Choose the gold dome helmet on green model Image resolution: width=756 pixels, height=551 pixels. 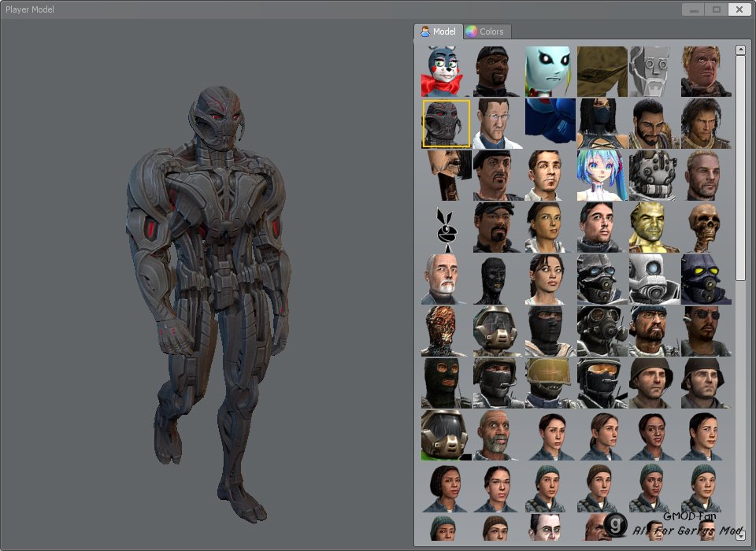[x=446, y=436]
